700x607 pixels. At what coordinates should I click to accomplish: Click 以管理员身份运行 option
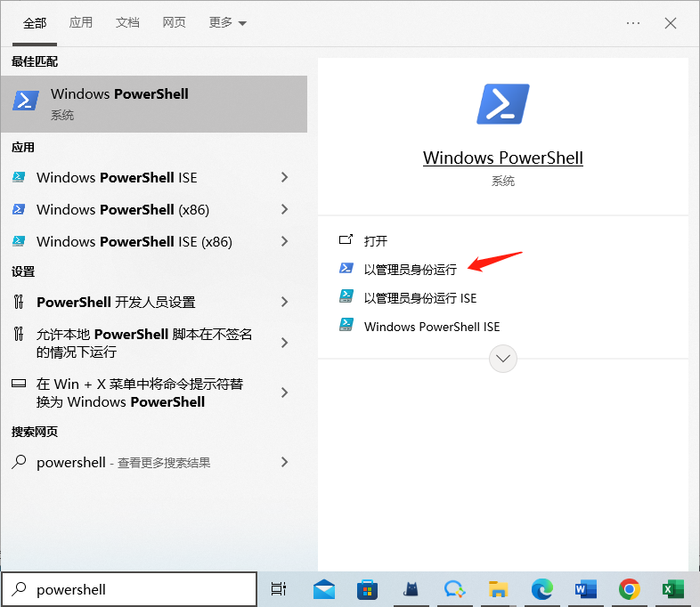pos(411,270)
